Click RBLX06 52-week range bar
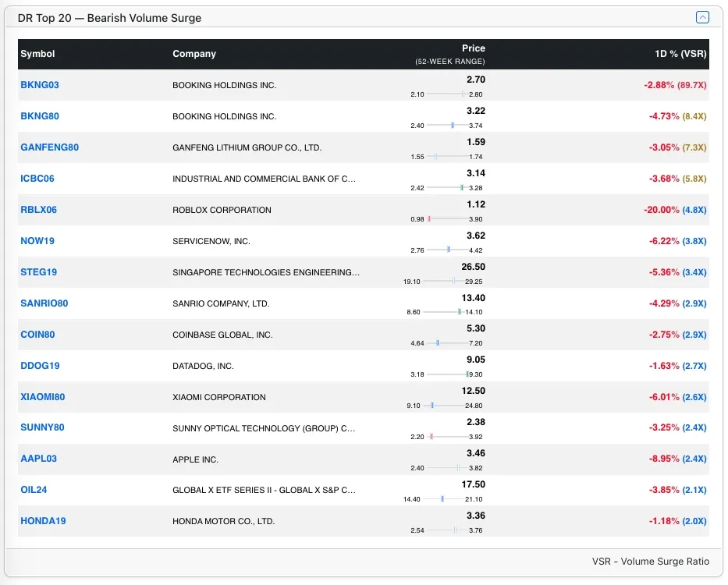 click(x=446, y=219)
